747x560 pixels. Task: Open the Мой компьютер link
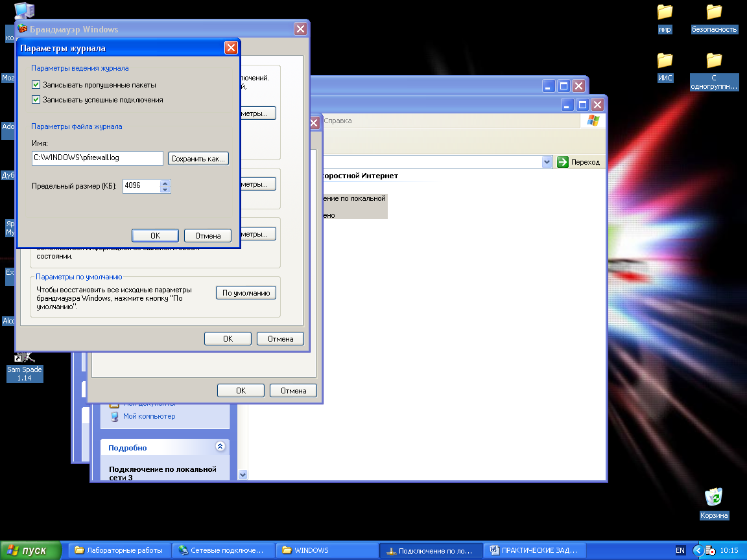(149, 416)
